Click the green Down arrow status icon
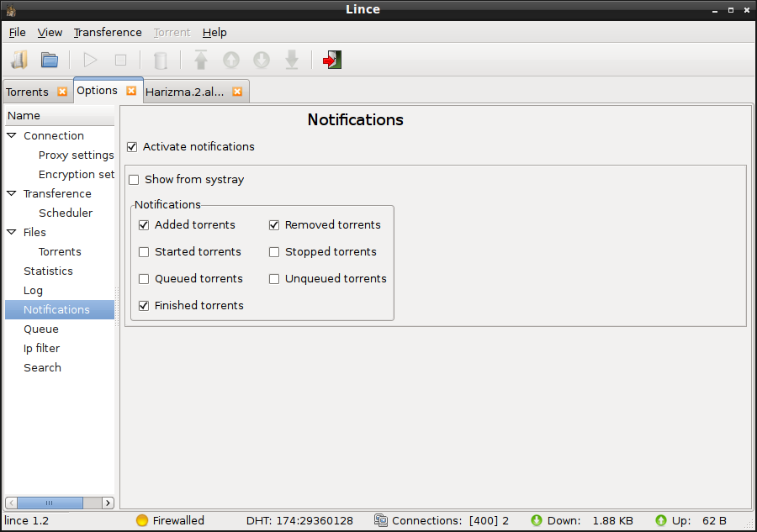Viewport: 757px width, 532px height. 537,520
